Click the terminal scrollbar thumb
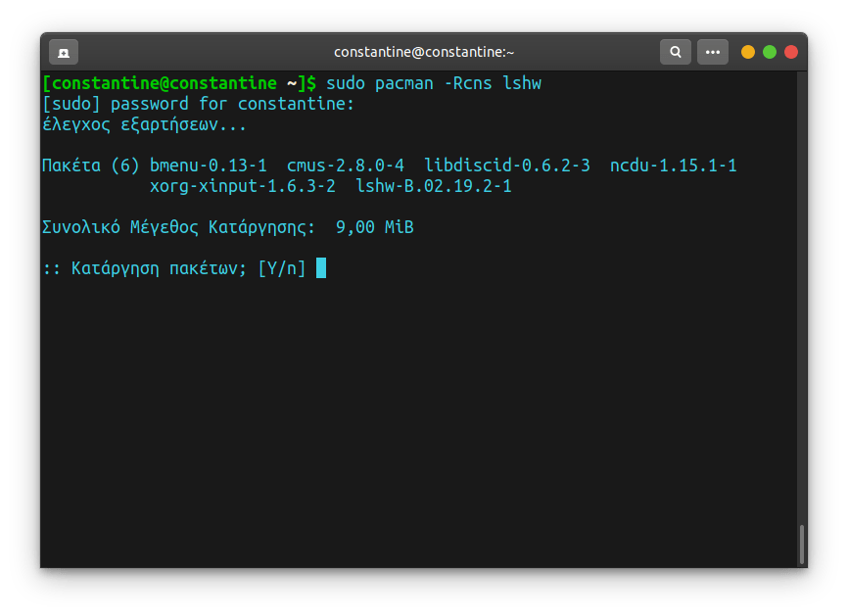The width and height of the screenshot is (848, 616). 802,544
